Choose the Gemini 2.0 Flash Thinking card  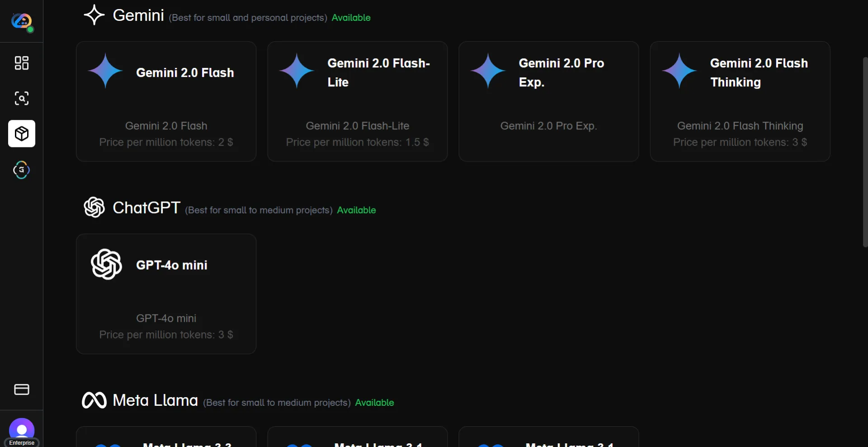coord(740,102)
